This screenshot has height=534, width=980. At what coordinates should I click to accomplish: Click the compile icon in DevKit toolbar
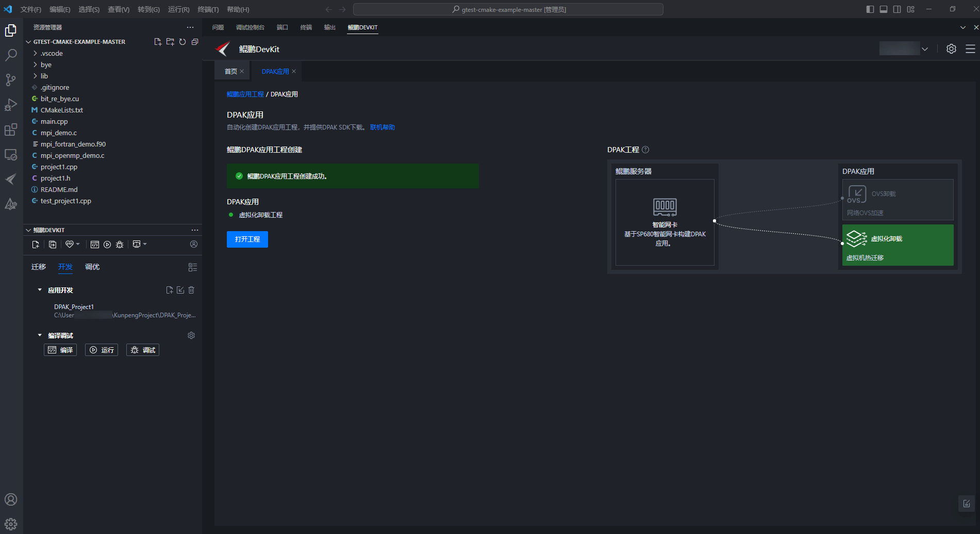pyautogui.click(x=95, y=244)
